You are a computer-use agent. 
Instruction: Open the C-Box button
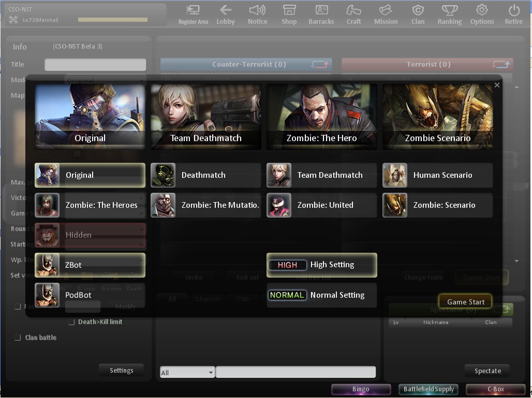tap(496, 389)
